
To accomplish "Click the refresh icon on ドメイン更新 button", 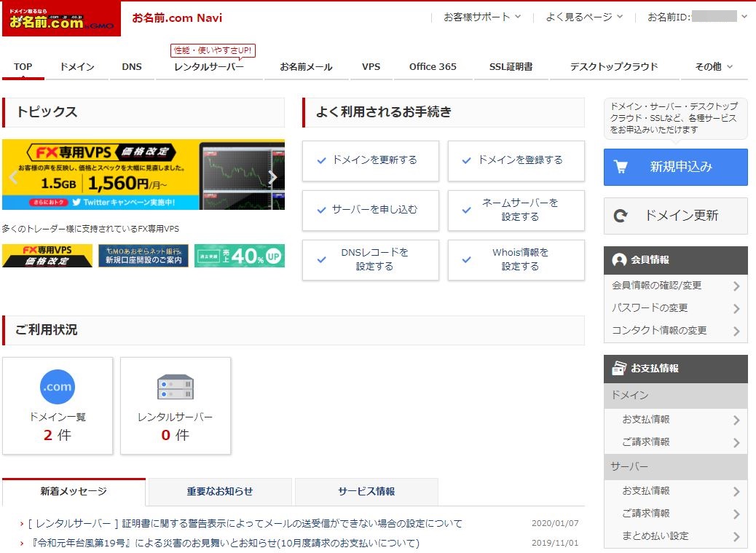I will click(620, 216).
